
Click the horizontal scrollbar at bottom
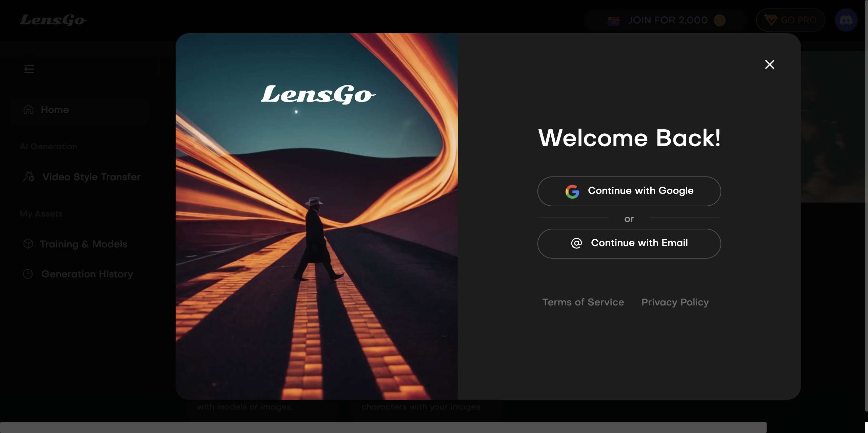383,427
